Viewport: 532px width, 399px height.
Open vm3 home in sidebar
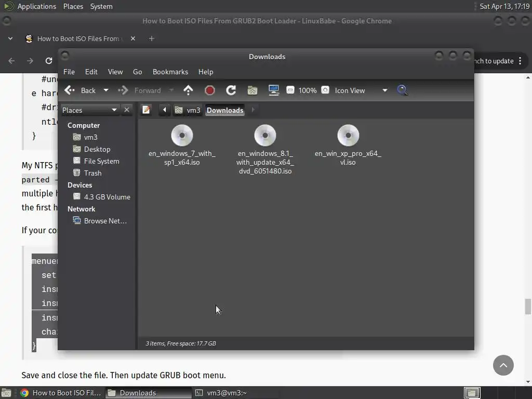tap(90, 137)
